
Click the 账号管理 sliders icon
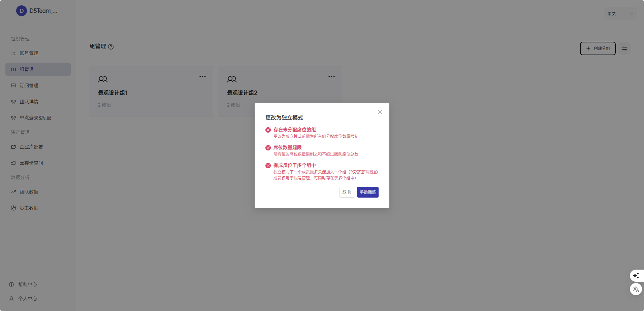[x=13, y=53]
